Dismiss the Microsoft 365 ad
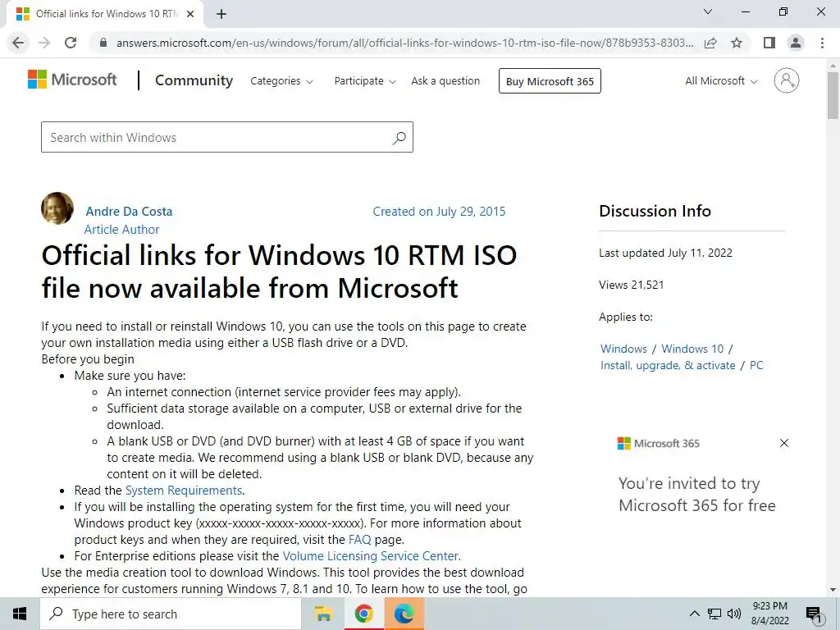The width and height of the screenshot is (840, 630). [x=784, y=443]
